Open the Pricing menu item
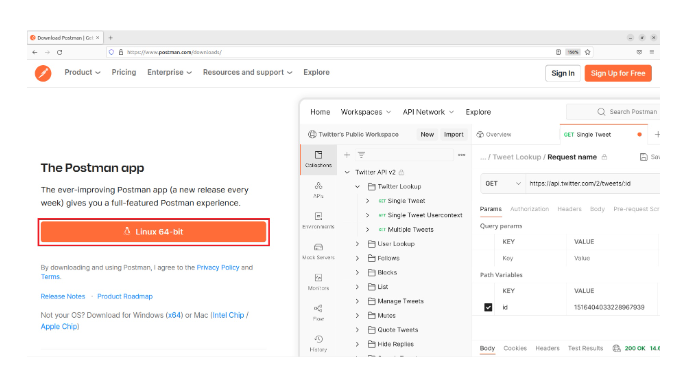Viewport: 689px width, 386px height. tap(124, 72)
